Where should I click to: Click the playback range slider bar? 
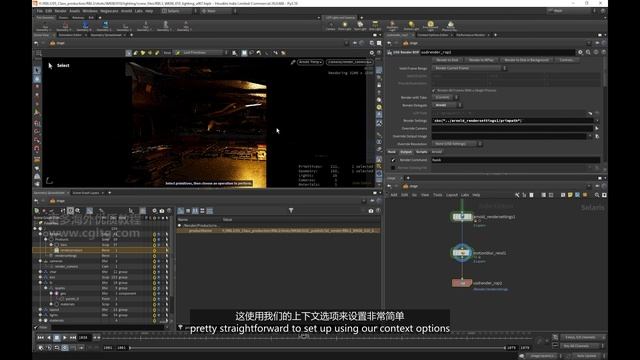[317, 348]
